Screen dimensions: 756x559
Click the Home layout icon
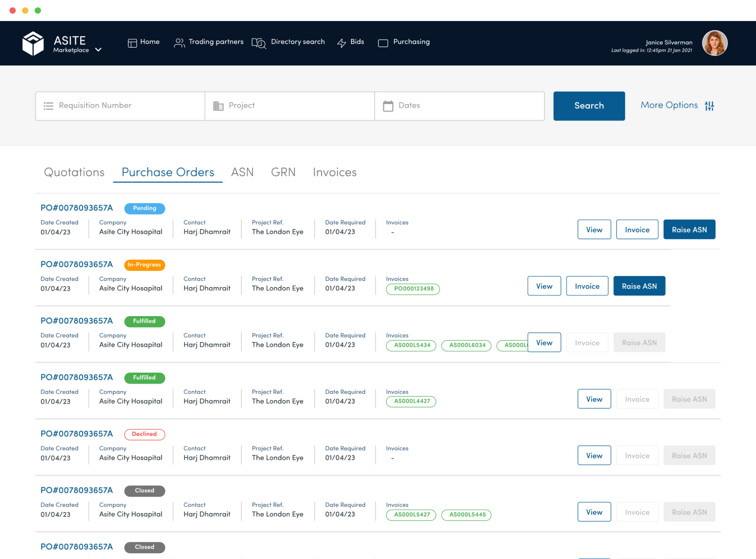pos(132,43)
